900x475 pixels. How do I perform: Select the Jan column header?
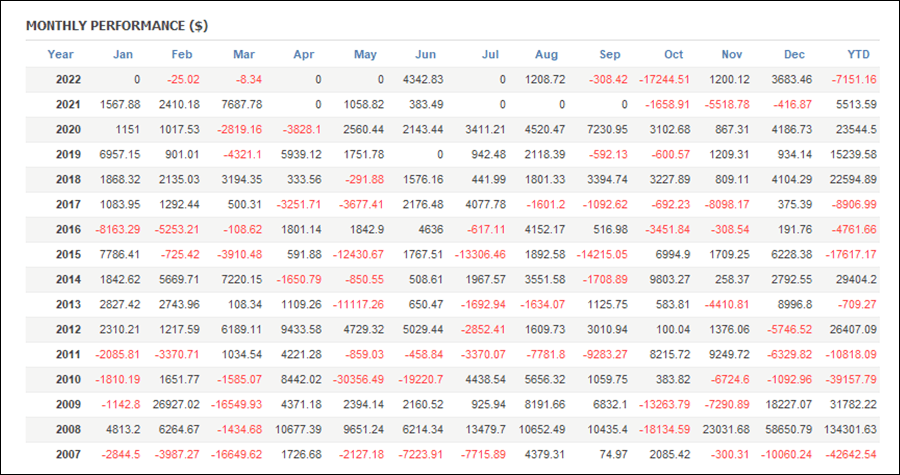123,54
